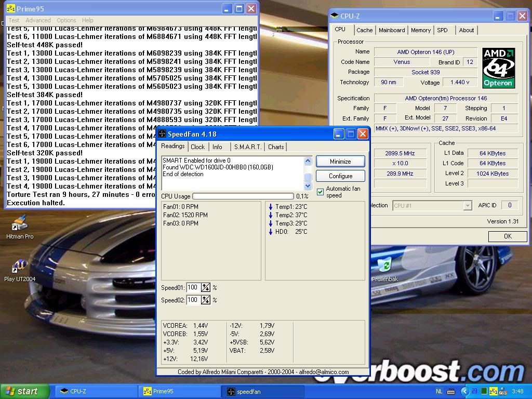Switch to the Charts tab in SpeedFan
The width and height of the screenshot is (532, 399).
coord(276,147)
